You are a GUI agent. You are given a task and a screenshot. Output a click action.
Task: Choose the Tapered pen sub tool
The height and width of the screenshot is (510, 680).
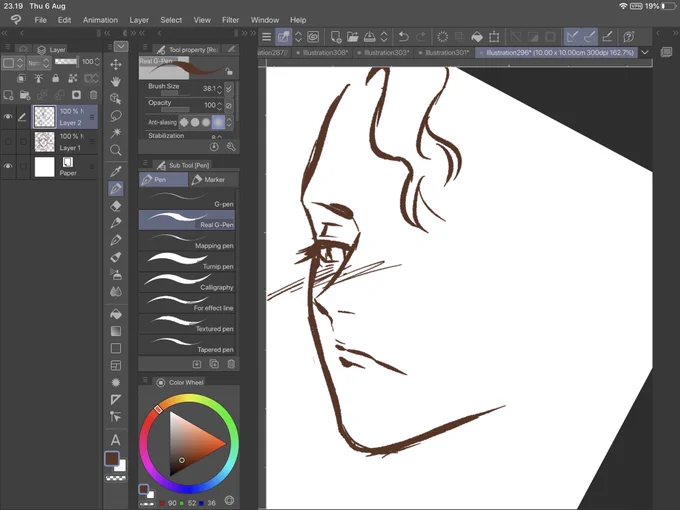(187, 345)
